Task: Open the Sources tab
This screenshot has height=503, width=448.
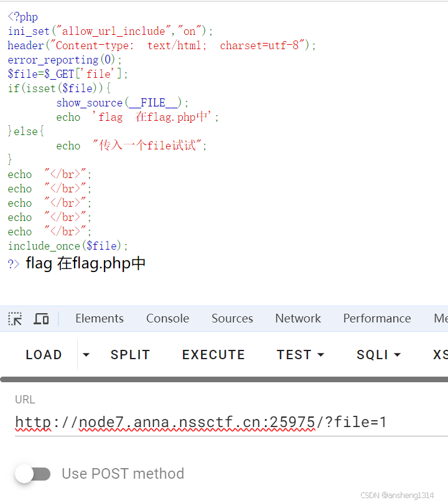Action: [x=232, y=319]
